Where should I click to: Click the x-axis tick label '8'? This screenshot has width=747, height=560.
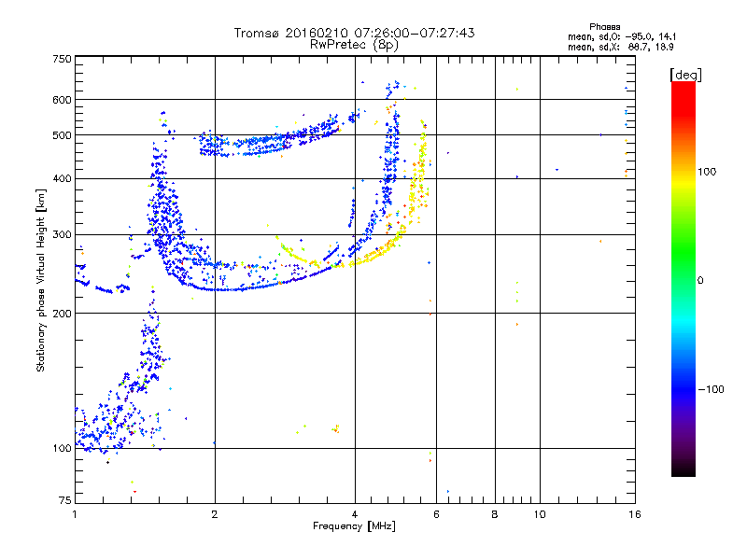(x=495, y=514)
